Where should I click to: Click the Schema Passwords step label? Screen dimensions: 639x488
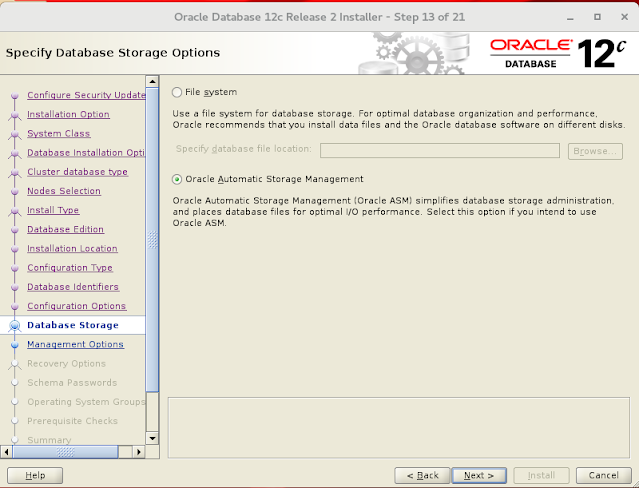(x=72, y=382)
